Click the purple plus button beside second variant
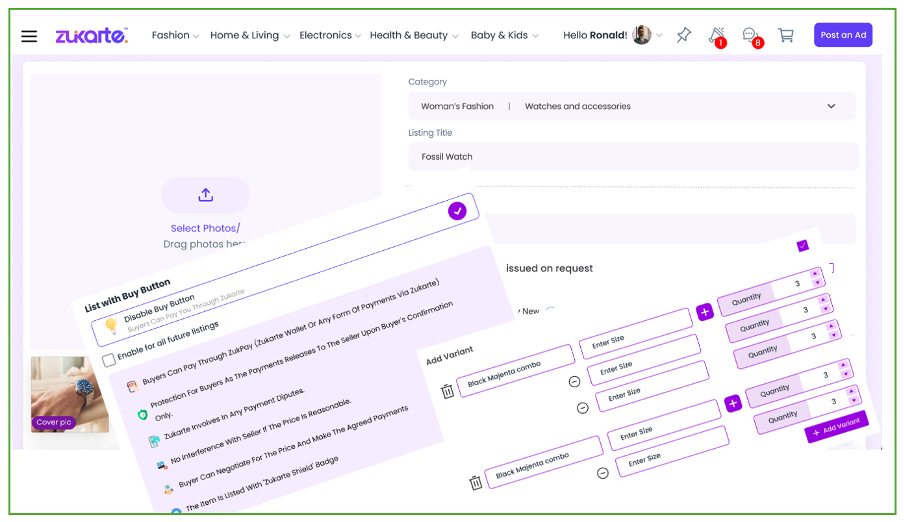This screenshot has width=904, height=522. [733, 403]
